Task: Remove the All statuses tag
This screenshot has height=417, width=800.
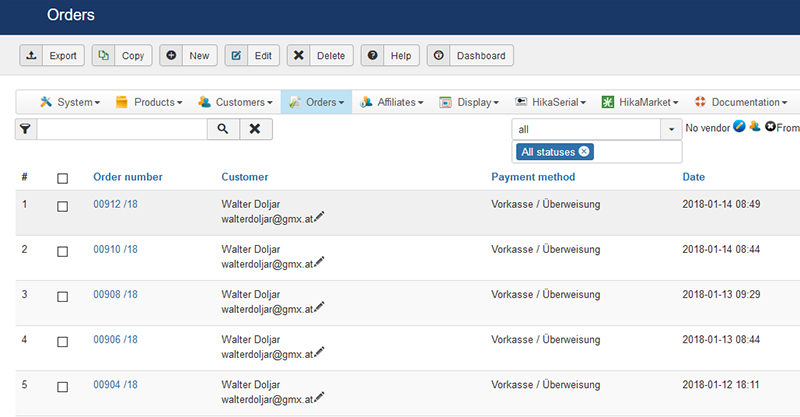Action: coord(585,152)
